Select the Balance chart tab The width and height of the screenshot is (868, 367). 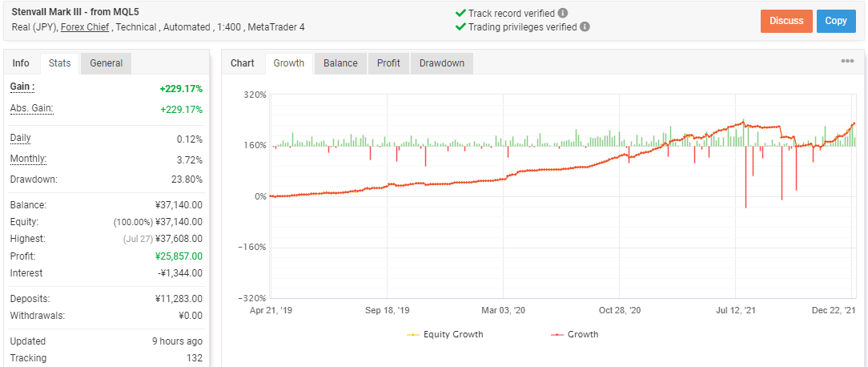340,63
